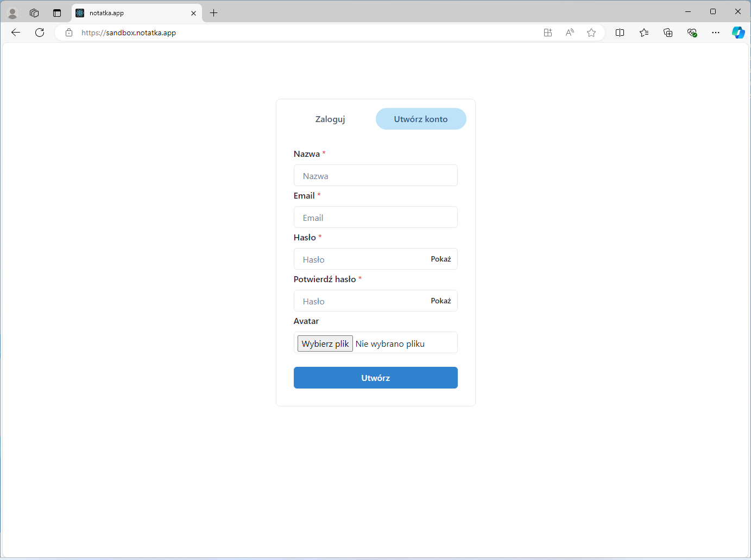Click the star to favorite this page
751x560 pixels.
click(591, 33)
